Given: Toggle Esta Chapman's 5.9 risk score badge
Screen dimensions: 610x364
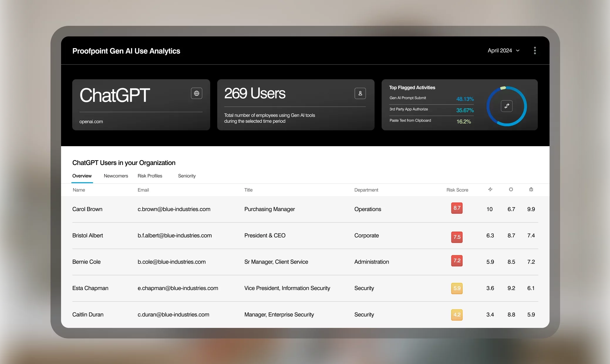Looking at the screenshot, I should [457, 288].
